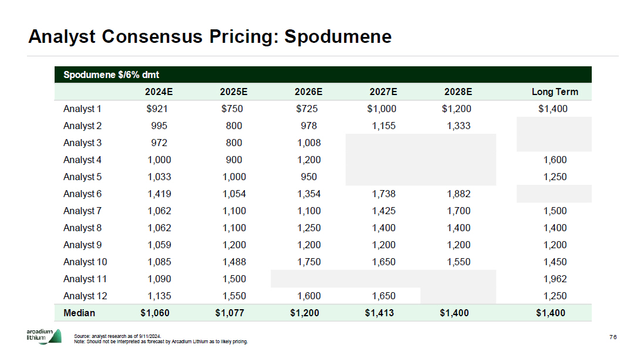Select Analyst 3's 2026E value 1,008
Viewport: 644px width, 362px height.
click(x=309, y=143)
